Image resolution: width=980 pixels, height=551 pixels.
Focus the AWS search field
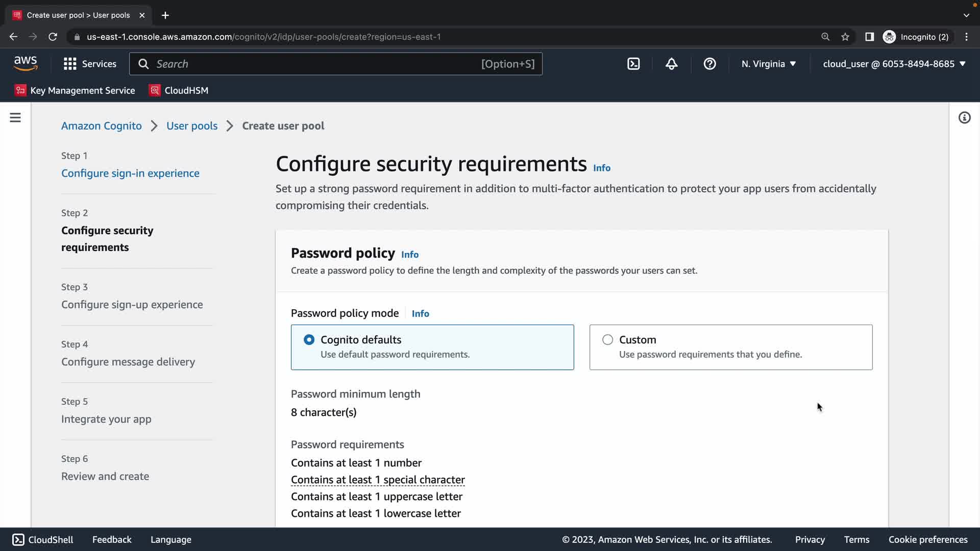[316, 64]
